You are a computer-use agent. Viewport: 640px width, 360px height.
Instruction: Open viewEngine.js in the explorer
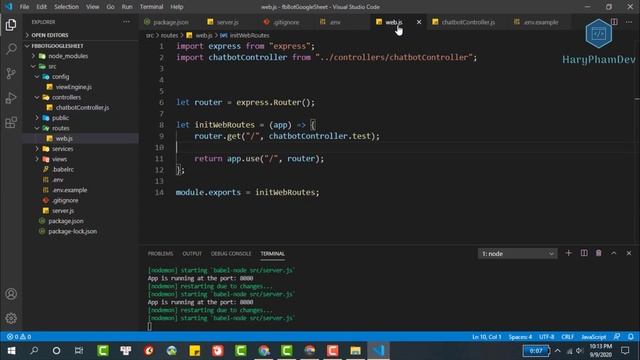coord(73,87)
